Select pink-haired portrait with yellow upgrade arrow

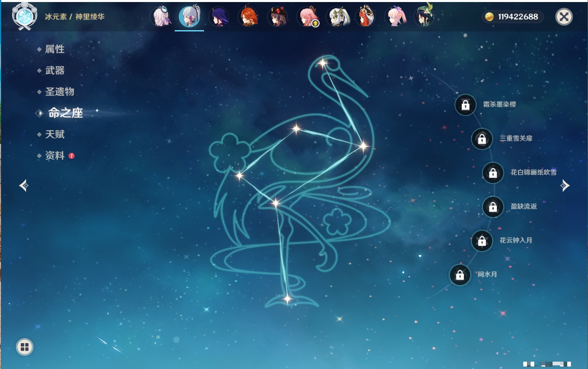coord(308,17)
